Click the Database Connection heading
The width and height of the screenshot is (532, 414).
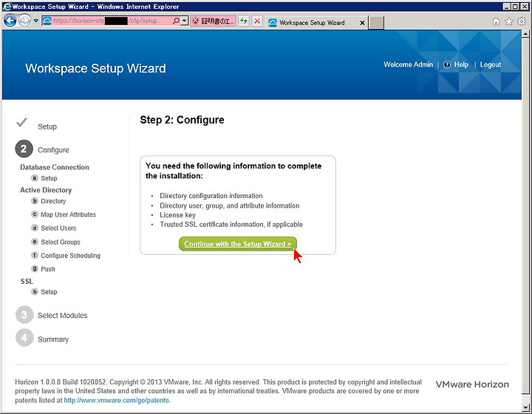point(54,167)
